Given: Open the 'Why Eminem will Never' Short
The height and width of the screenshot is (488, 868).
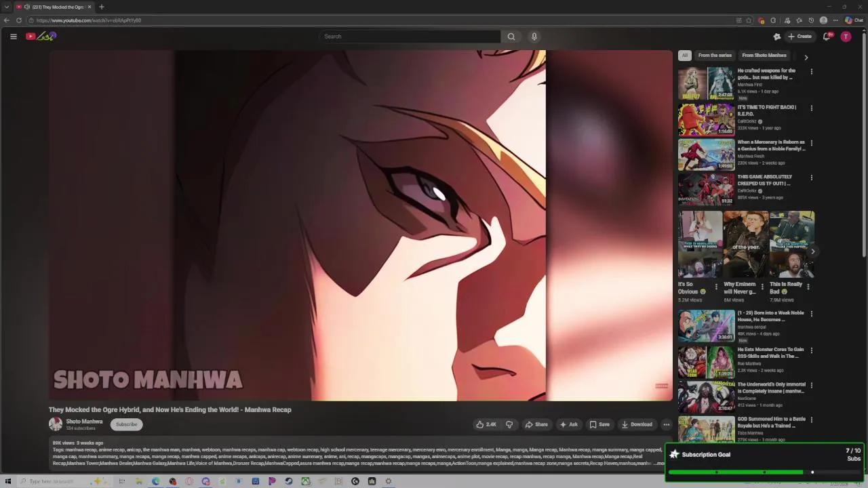Looking at the screenshot, I should [746, 245].
